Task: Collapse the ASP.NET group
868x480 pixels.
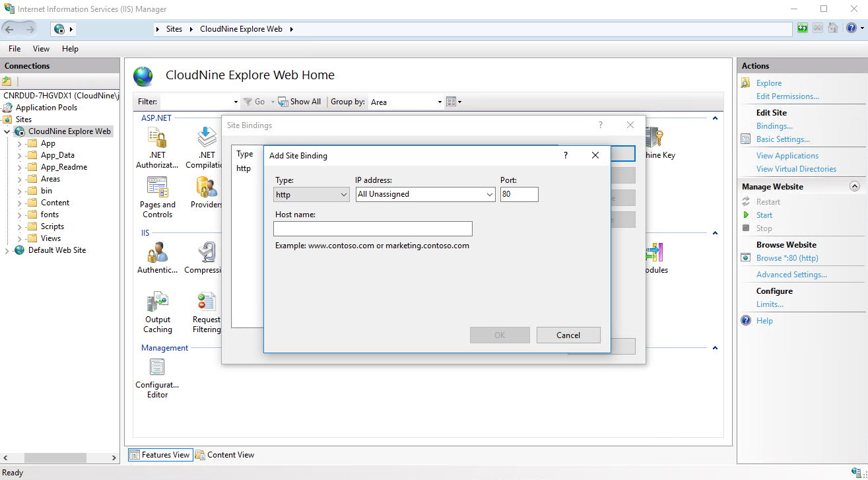Action: 714,118
